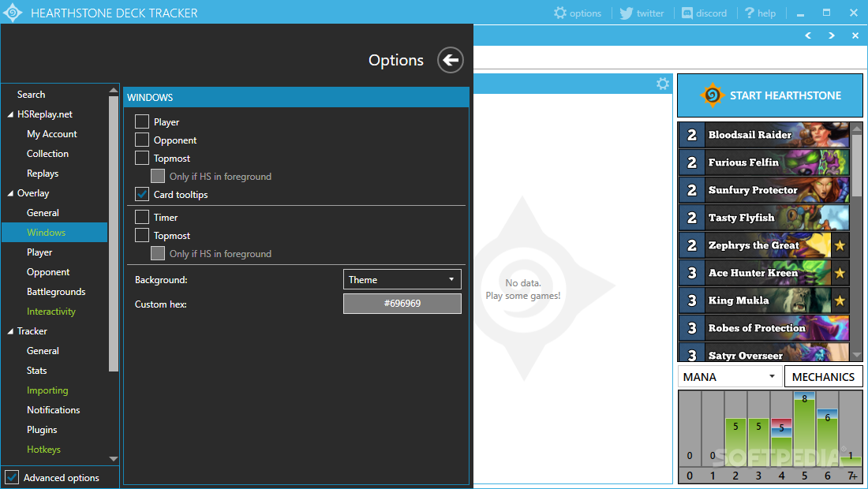Toggle Only if HS in foreground under Timer
This screenshot has height=489, width=868.
click(158, 253)
